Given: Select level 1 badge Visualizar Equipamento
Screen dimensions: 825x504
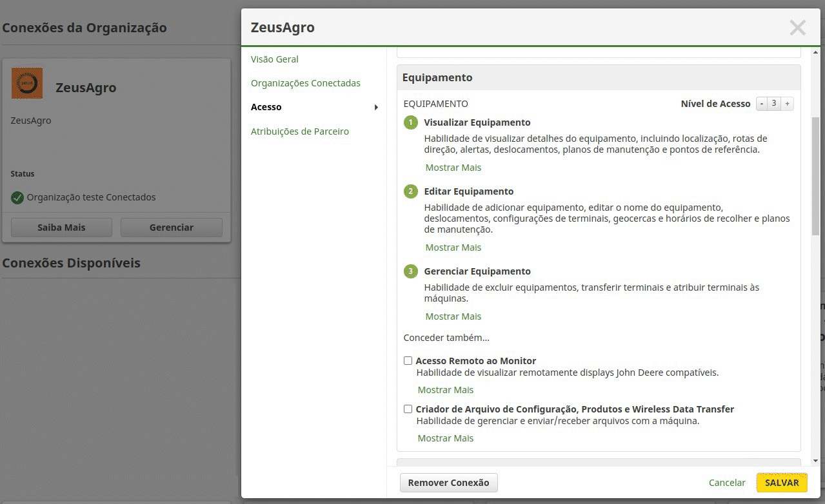Looking at the screenshot, I should (411, 122).
